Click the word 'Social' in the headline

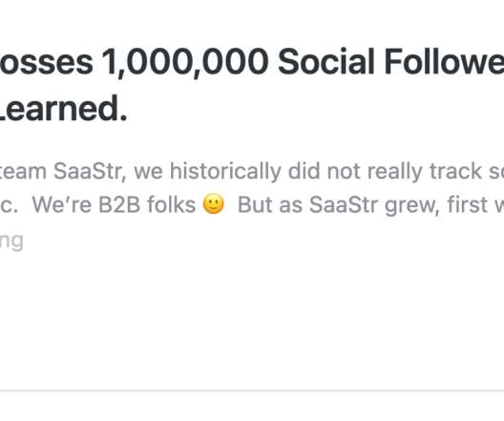pos(326,61)
